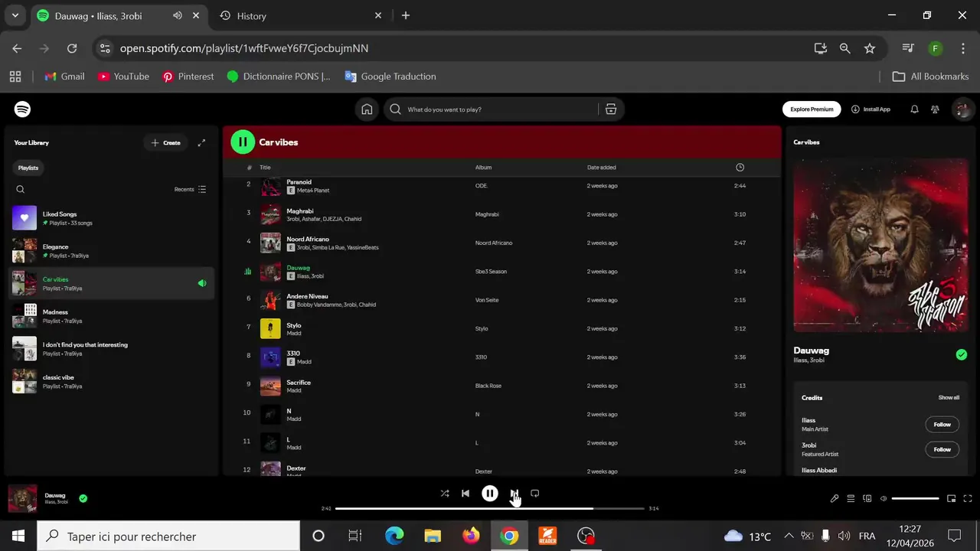
Task: Open the Recents sort dropdown
Action: point(190,189)
